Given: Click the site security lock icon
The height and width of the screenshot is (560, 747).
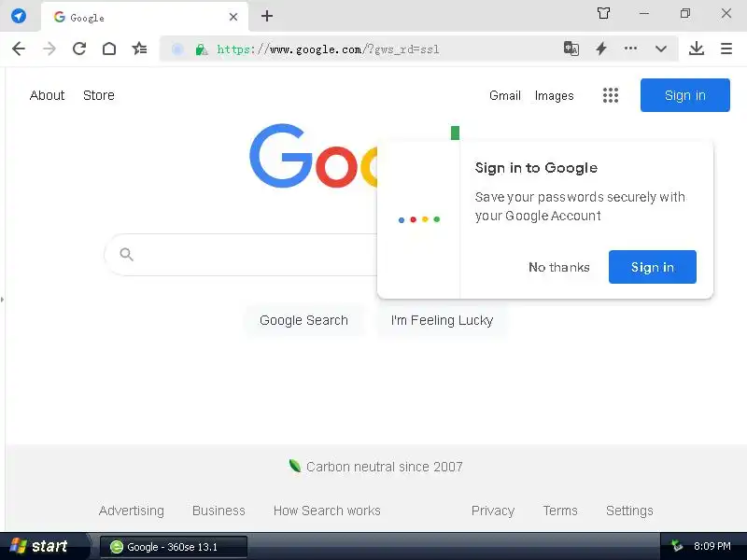Looking at the screenshot, I should pos(202,49).
